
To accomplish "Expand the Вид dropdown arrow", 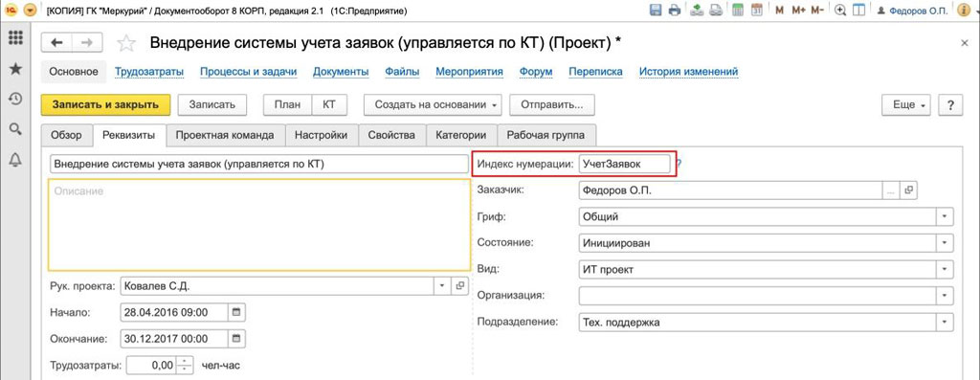I will pos(944,269).
